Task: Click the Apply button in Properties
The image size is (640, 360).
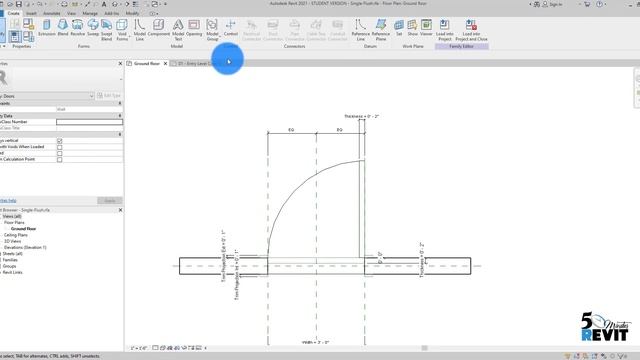Action: [110, 200]
